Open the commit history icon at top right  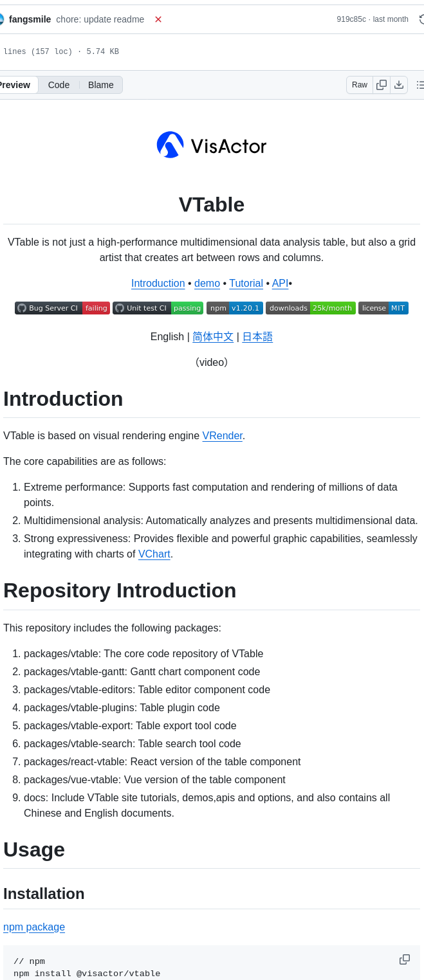(421, 19)
